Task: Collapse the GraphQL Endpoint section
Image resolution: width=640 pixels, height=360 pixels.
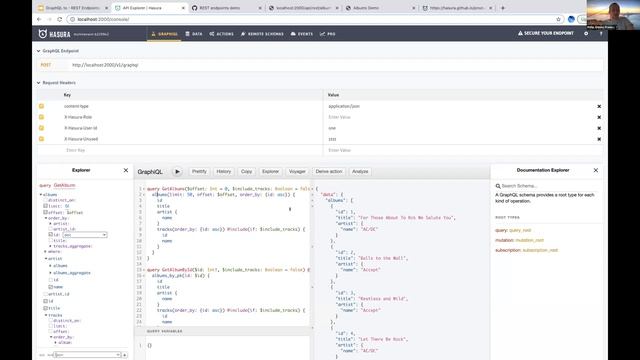Action: pos(39,51)
